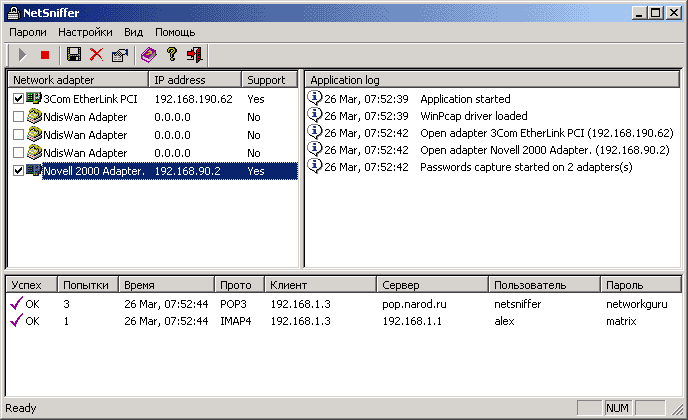
Task: Sort passwords by the Успех column
Action: coord(32,285)
